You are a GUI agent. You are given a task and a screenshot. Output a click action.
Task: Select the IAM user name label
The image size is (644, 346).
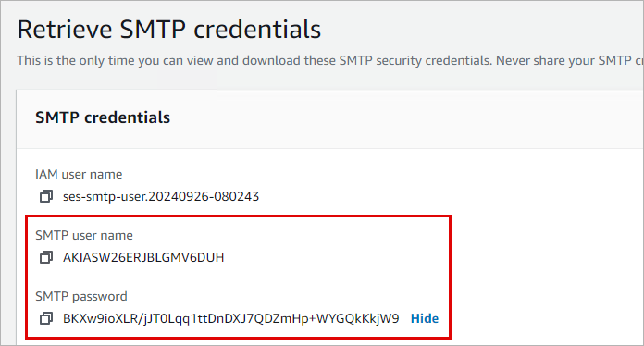[x=79, y=175]
